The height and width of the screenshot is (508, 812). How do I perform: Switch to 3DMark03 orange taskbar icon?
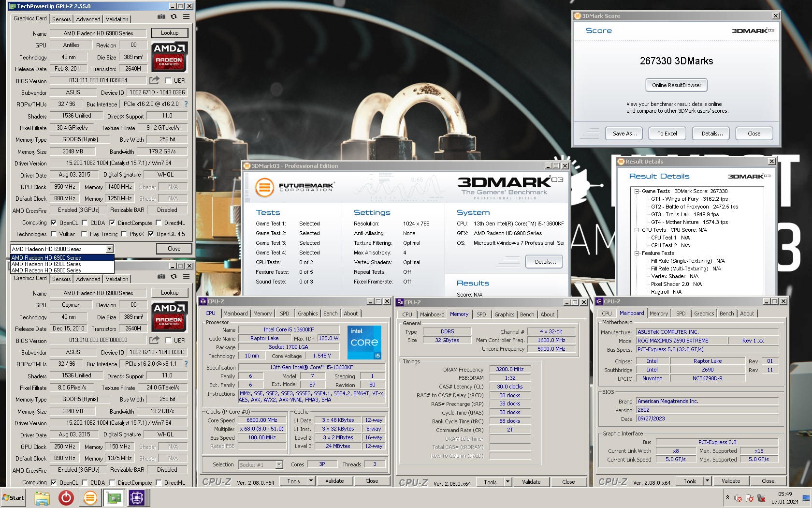[90, 498]
